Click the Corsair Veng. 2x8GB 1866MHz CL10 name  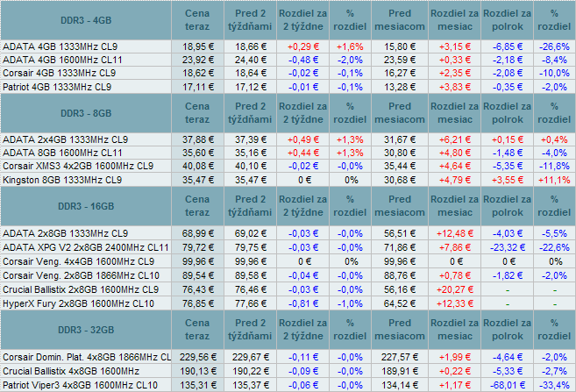[81, 275]
